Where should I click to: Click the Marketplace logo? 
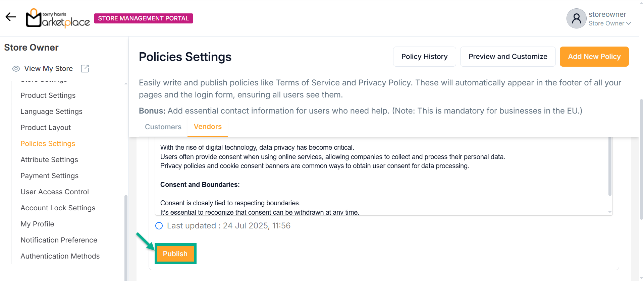pyautogui.click(x=58, y=18)
